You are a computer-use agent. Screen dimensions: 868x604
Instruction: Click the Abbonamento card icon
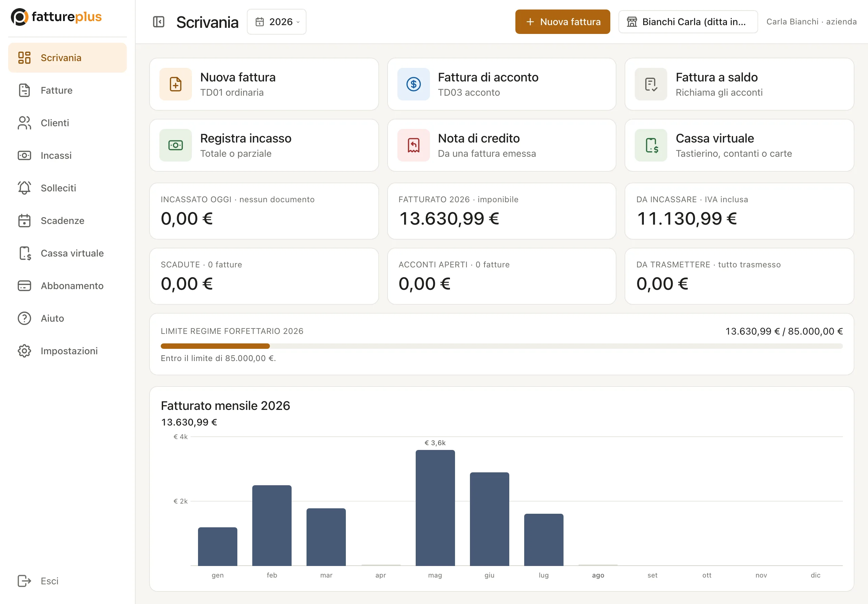pyautogui.click(x=24, y=286)
